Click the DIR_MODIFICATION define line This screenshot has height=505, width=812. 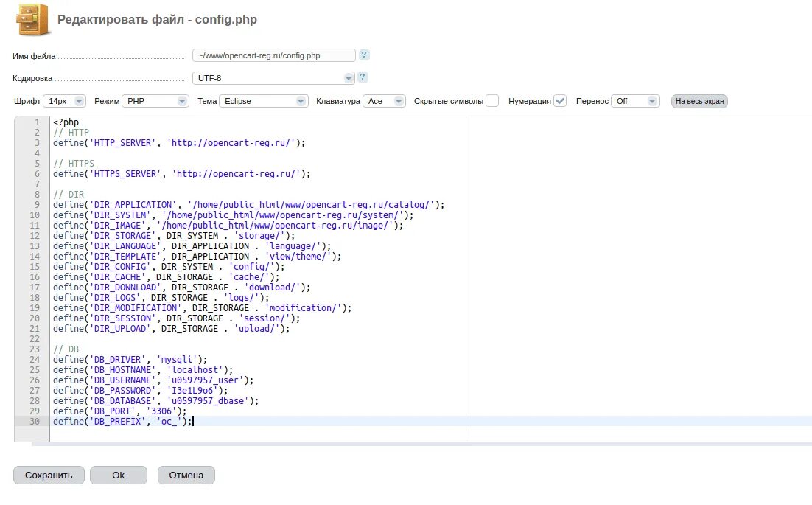[x=203, y=308]
